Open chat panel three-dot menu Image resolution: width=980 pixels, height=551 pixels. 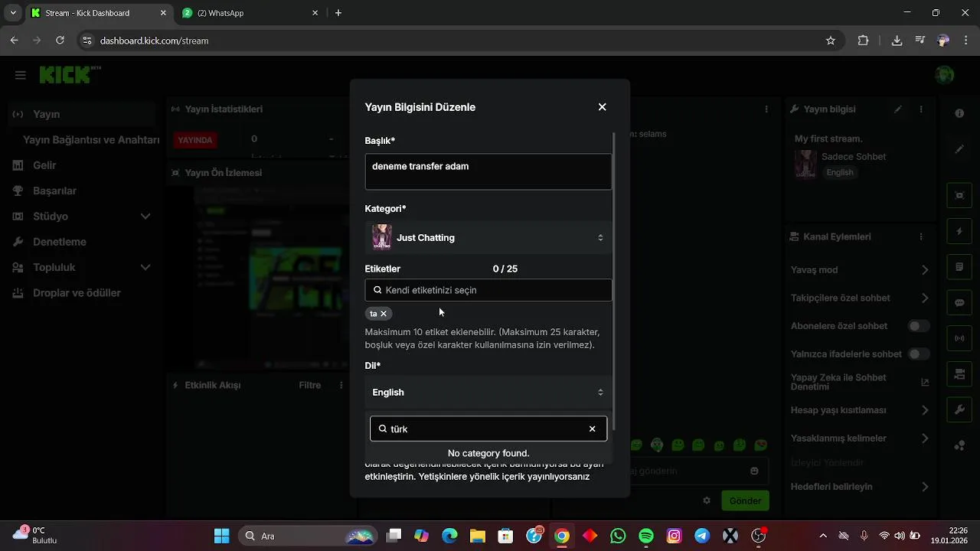pyautogui.click(x=766, y=109)
